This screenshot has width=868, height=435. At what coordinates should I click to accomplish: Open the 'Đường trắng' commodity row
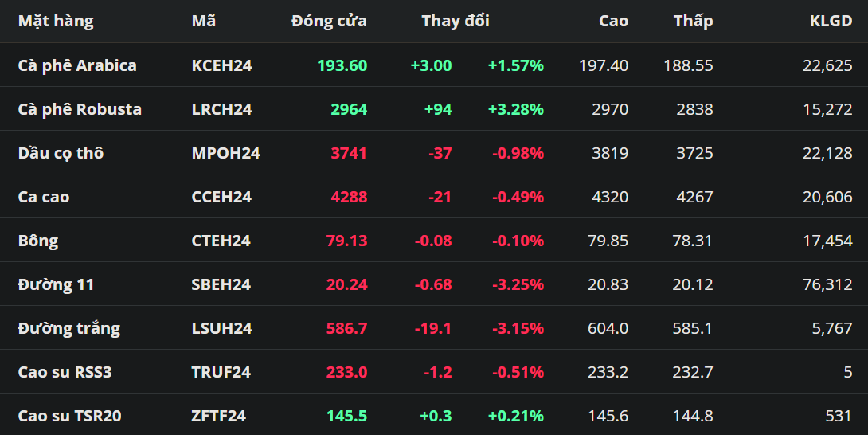69,328
